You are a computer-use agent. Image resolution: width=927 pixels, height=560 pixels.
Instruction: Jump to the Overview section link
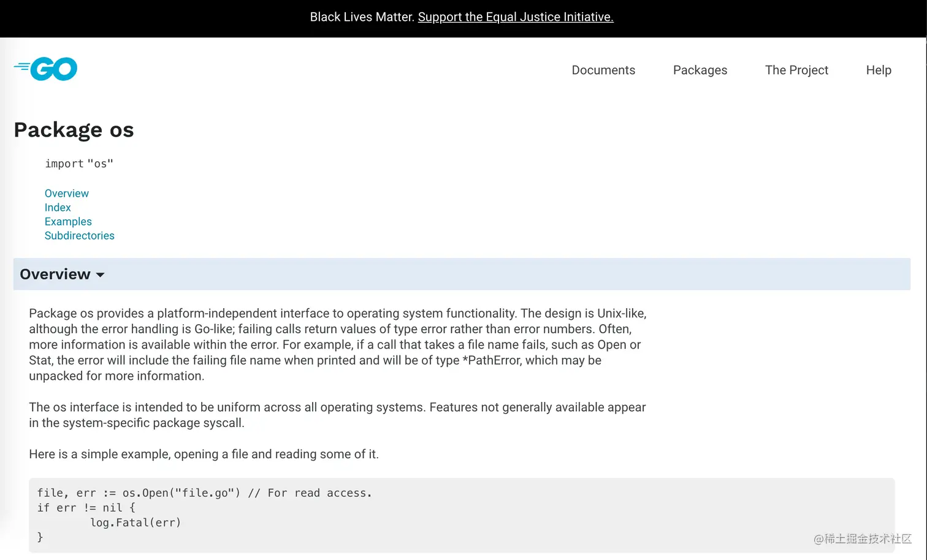pos(67,194)
